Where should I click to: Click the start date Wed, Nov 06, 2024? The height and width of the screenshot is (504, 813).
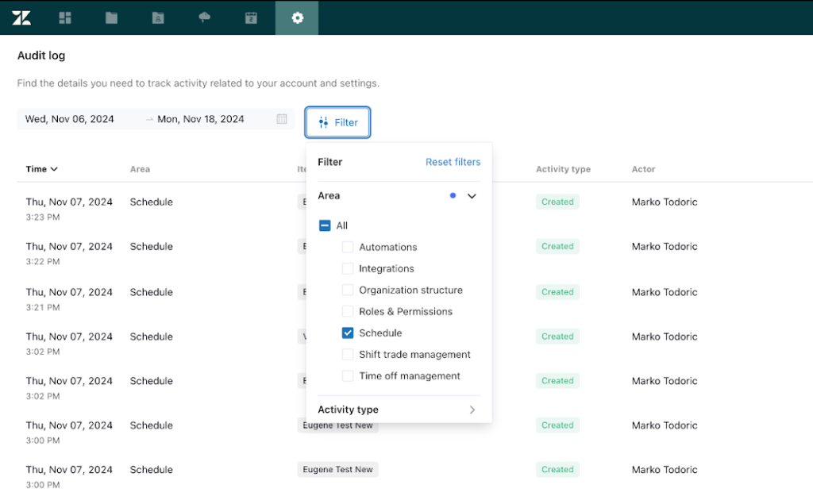[x=70, y=119]
